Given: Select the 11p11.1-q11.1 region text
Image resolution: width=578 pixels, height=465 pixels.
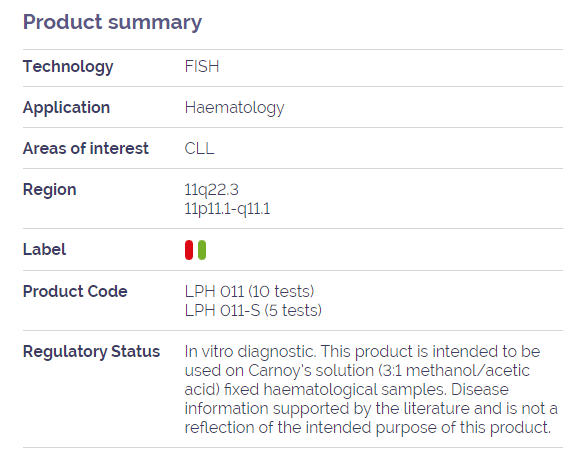Looking at the screenshot, I should click(227, 209).
